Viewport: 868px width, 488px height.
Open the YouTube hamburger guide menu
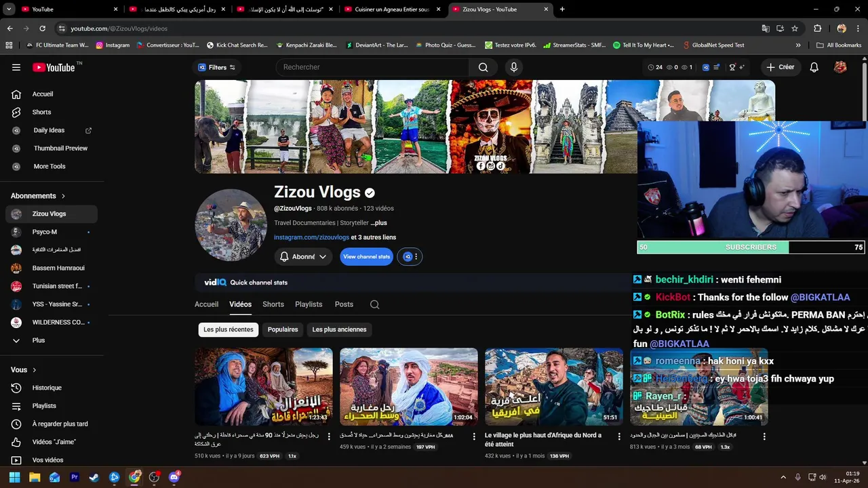pyautogui.click(x=16, y=67)
